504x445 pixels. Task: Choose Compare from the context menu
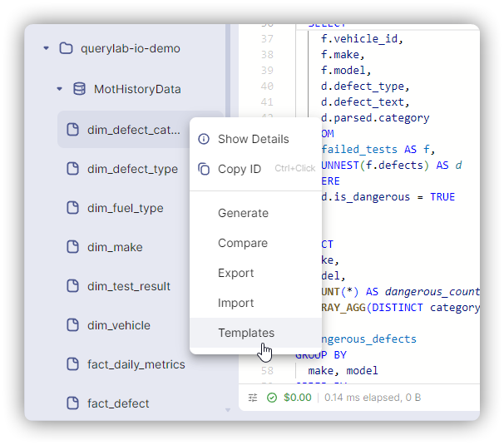[x=243, y=243]
